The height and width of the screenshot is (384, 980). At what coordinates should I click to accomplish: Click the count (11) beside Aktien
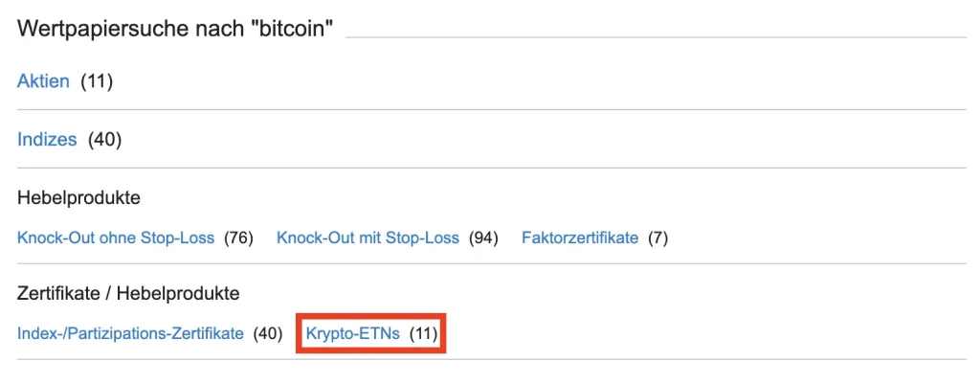point(97,81)
